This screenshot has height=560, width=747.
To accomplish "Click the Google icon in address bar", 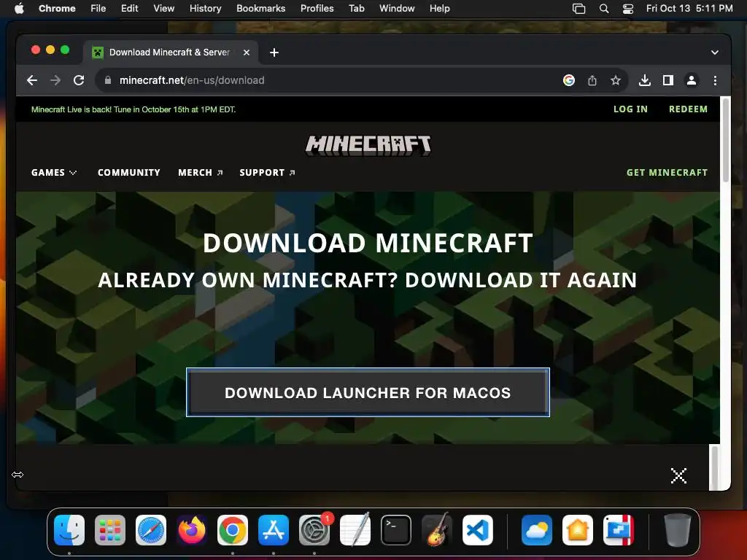I will (x=568, y=80).
